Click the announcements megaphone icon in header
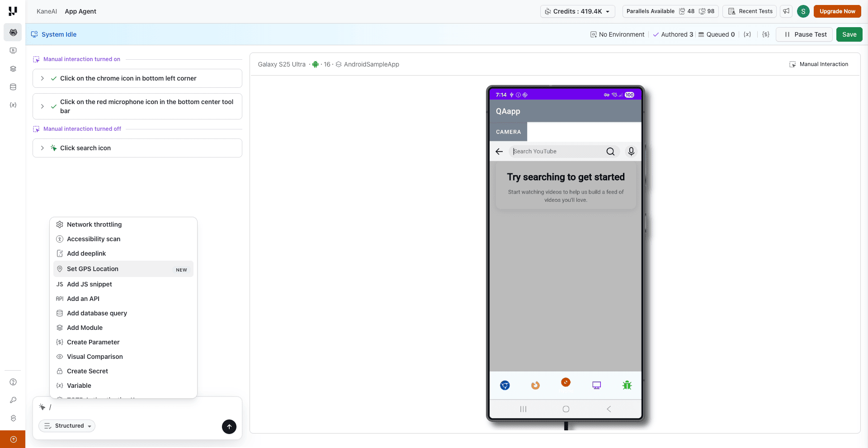The width and height of the screenshot is (868, 448). tap(787, 11)
